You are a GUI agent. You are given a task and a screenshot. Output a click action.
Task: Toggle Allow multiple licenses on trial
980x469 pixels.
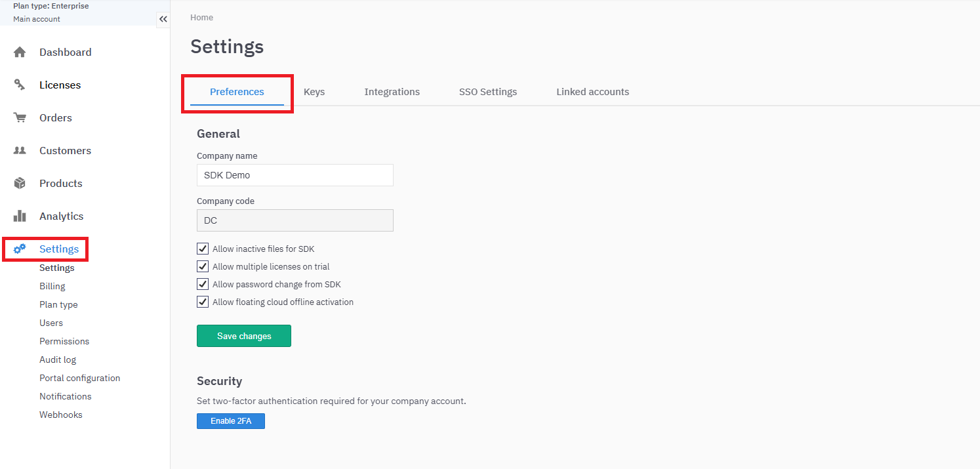tap(203, 267)
